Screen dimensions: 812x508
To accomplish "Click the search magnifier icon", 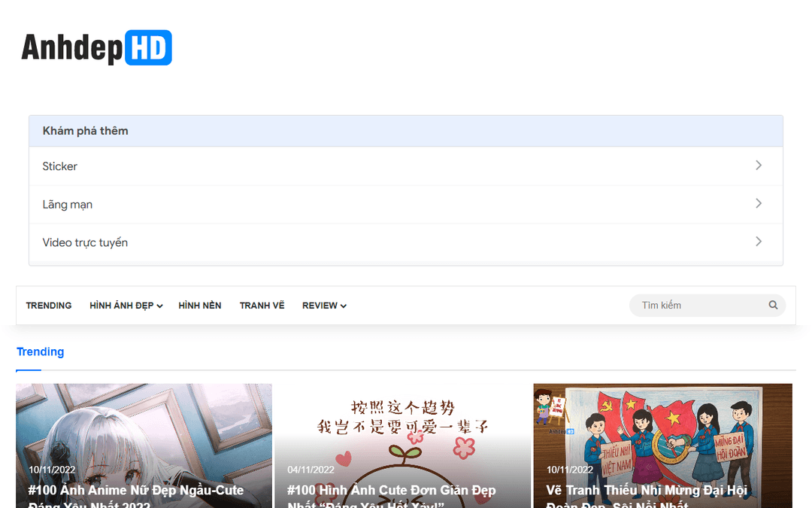I will point(773,306).
